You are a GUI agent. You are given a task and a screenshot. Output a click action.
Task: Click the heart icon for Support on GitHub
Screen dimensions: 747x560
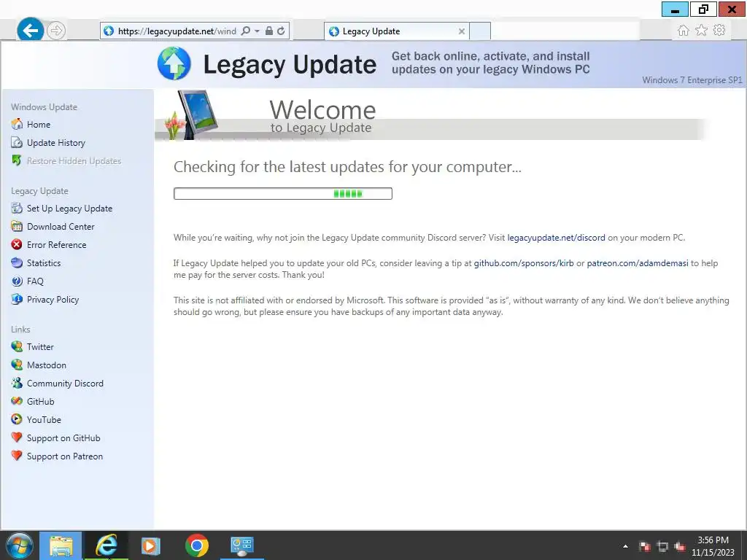pos(17,437)
